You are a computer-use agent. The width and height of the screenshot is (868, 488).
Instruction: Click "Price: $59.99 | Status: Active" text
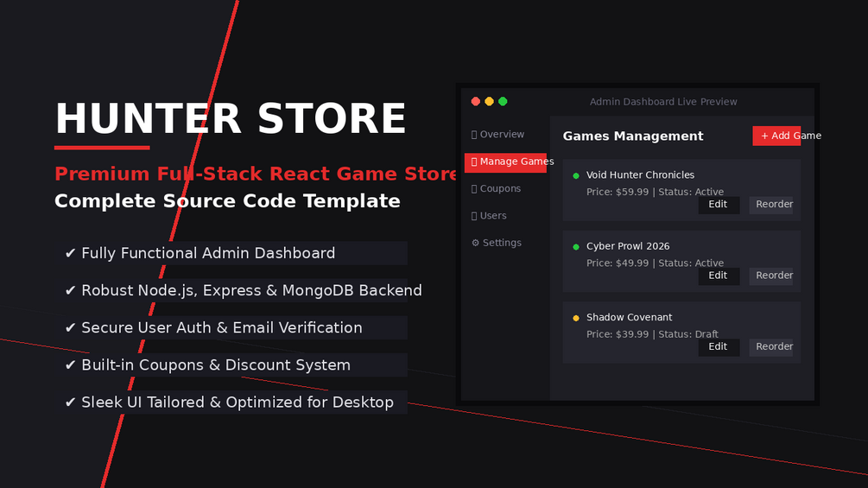tap(655, 192)
